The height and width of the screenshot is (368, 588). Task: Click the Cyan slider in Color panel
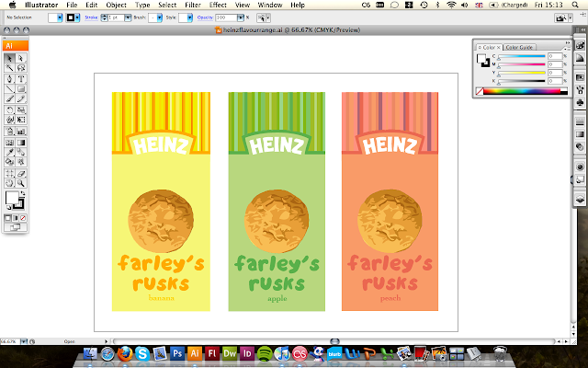521,56
